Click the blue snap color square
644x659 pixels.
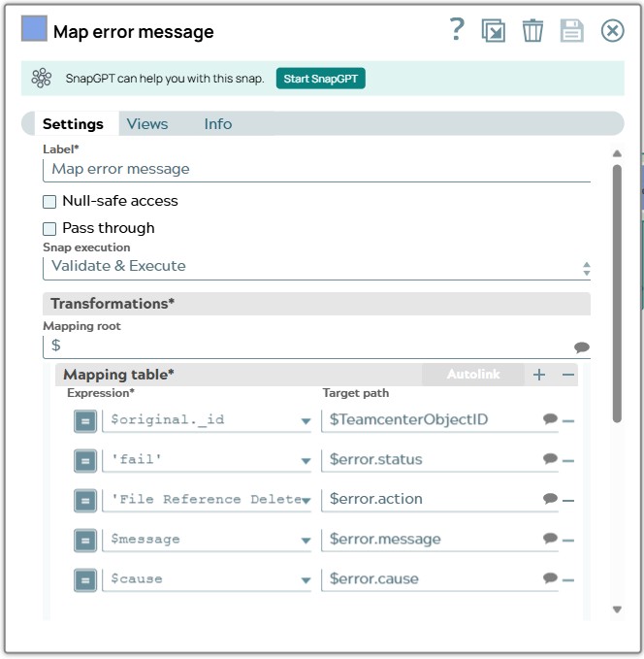[34, 28]
